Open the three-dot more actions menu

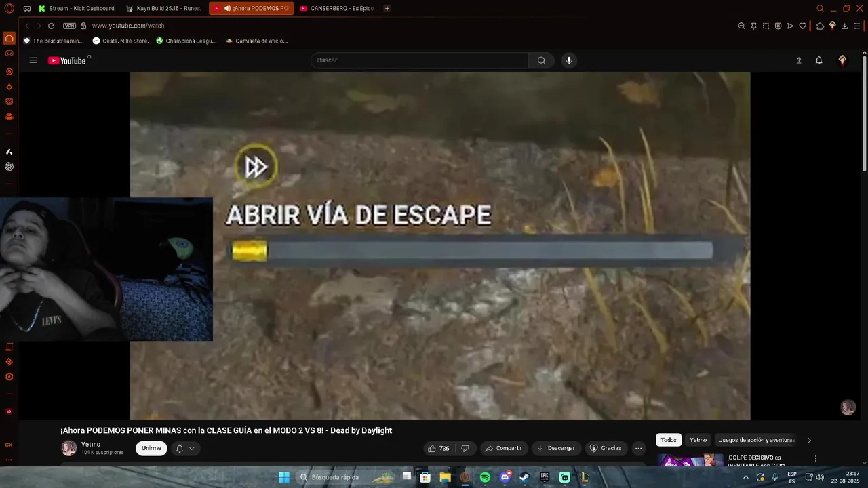pyautogui.click(x=638, y=448)
